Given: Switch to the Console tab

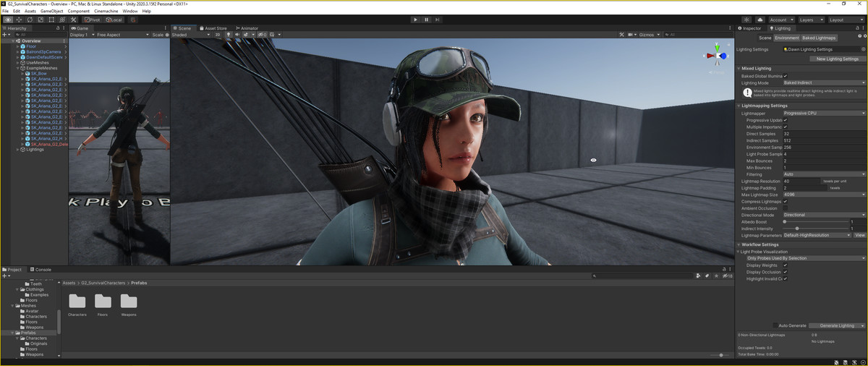Looking at the screenshot, I should [41, 269].
